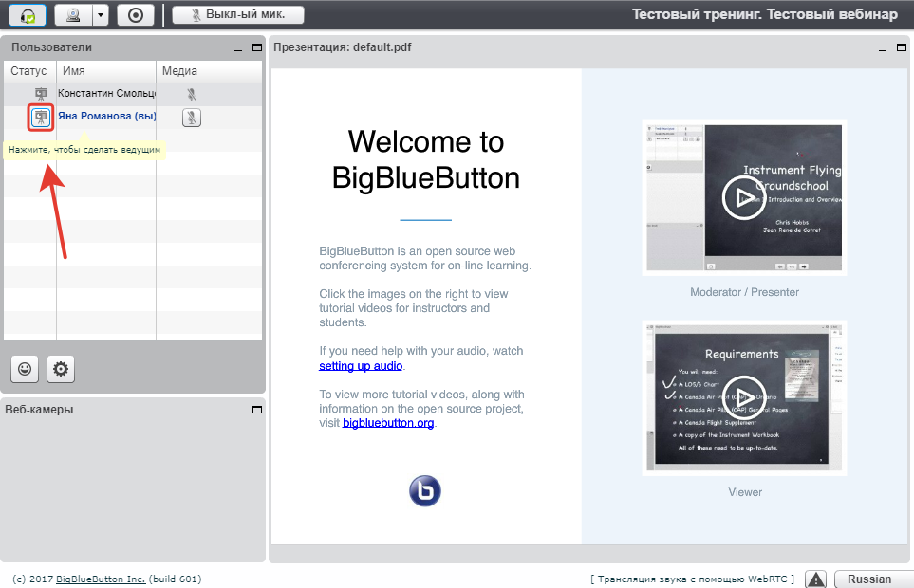Open the webcam dropdown arrow
This screenshot has width=914, height=588.
101,14
